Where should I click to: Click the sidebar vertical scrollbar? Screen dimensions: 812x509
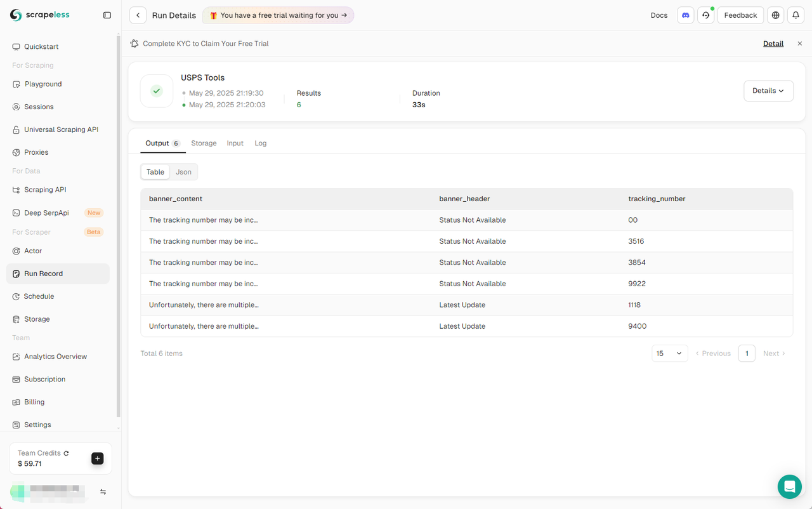[118, 226]
